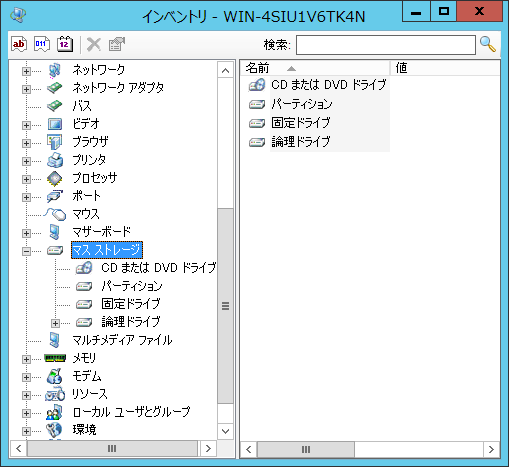Expand the 論理ドライブ tree node

click(x=55, y=323)
